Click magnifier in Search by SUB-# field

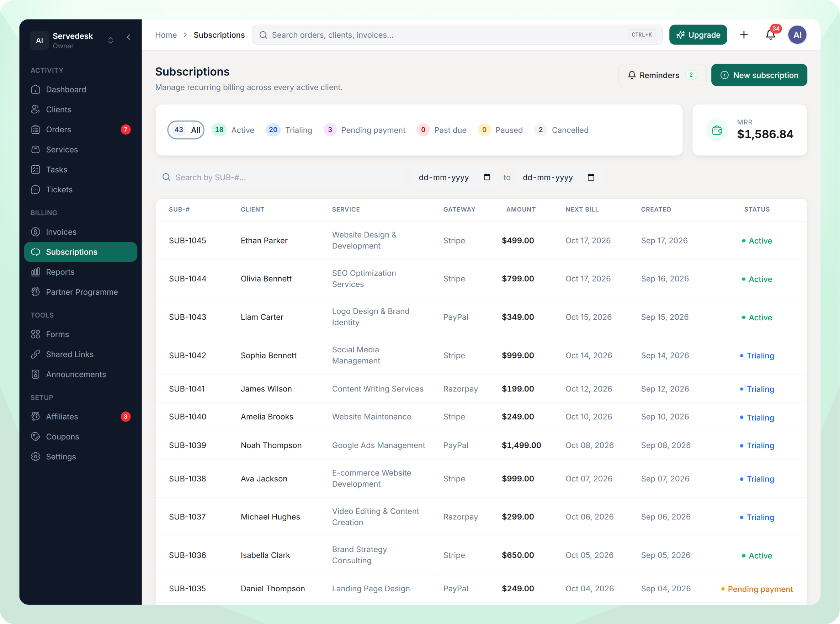[x=166, y=177]
